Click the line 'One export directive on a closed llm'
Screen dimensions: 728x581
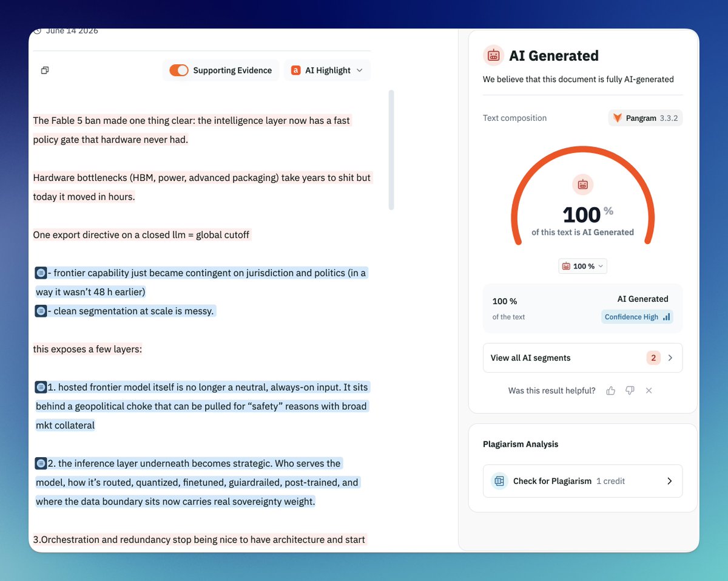click(x=141, y=235)
